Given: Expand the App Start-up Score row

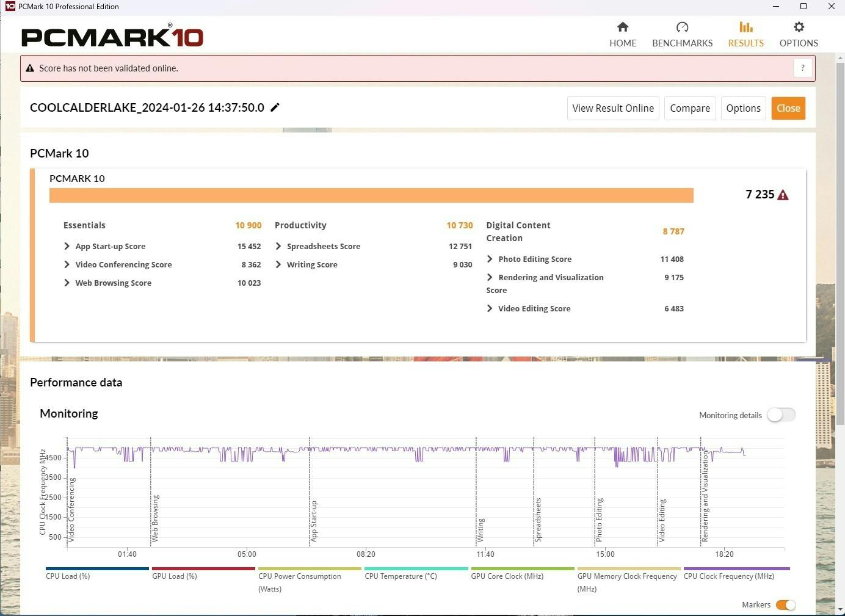Looking at the screenshot, I should click(67, 247).
